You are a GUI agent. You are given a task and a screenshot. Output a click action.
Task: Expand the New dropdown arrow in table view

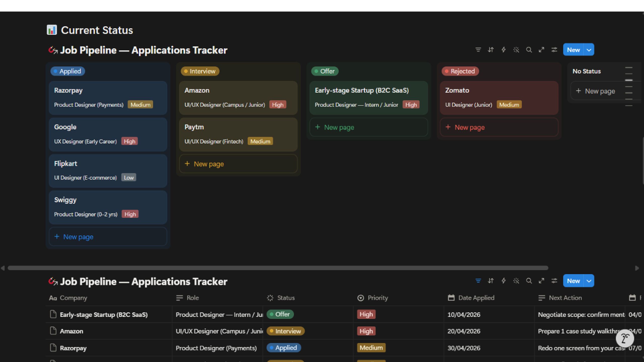click(589, 281)
